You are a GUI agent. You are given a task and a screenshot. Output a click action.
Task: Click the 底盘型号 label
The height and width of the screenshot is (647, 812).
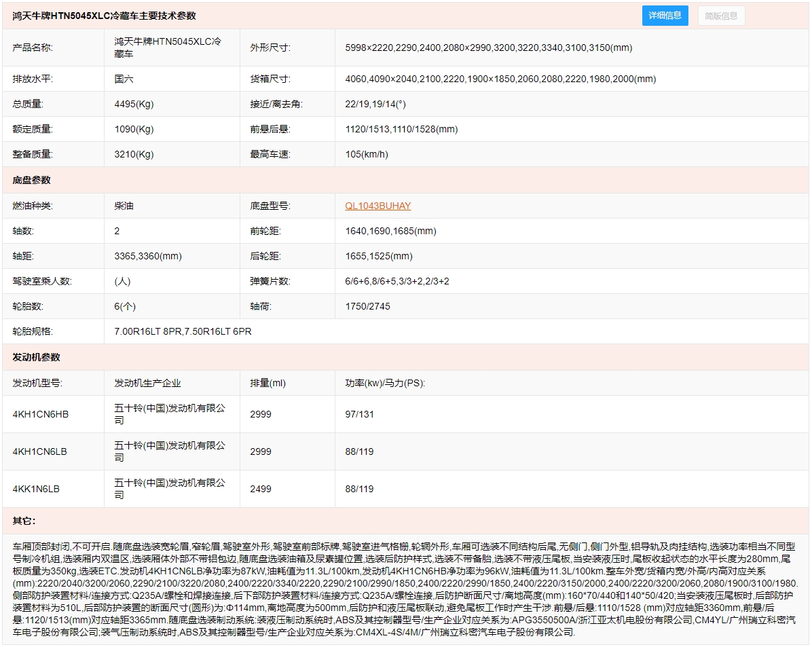(x=270, y=206)
